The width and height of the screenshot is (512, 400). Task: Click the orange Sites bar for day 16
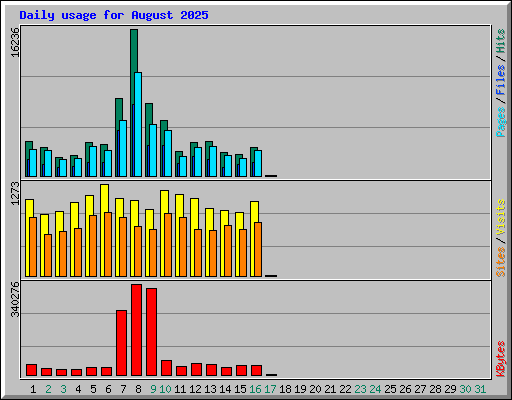pyautogui.click(x=258, y=249)
